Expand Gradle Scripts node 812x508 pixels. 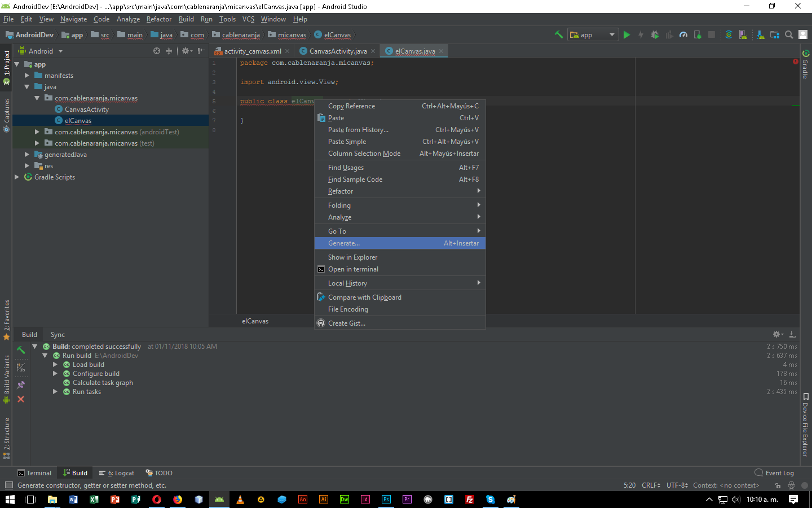point(17,177)
